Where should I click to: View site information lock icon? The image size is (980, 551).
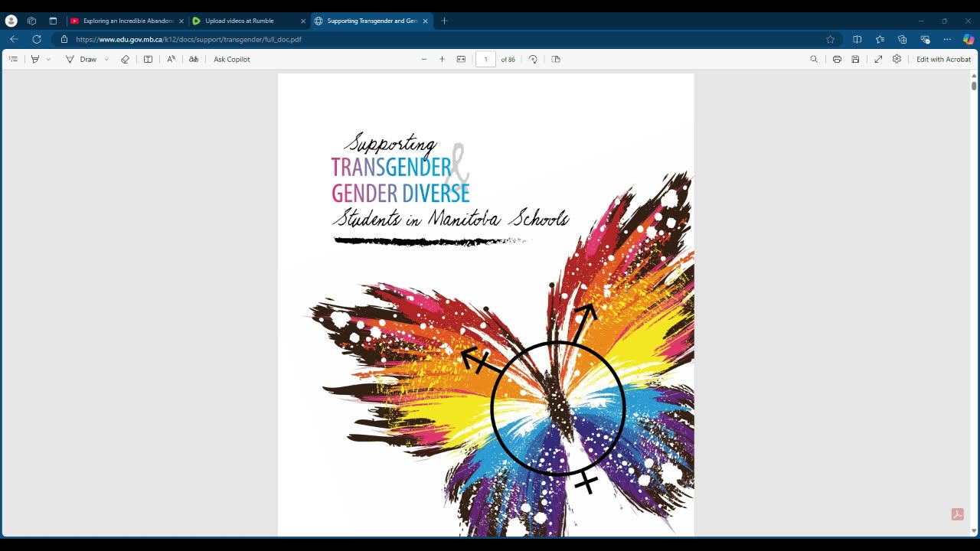click(64, 39)
